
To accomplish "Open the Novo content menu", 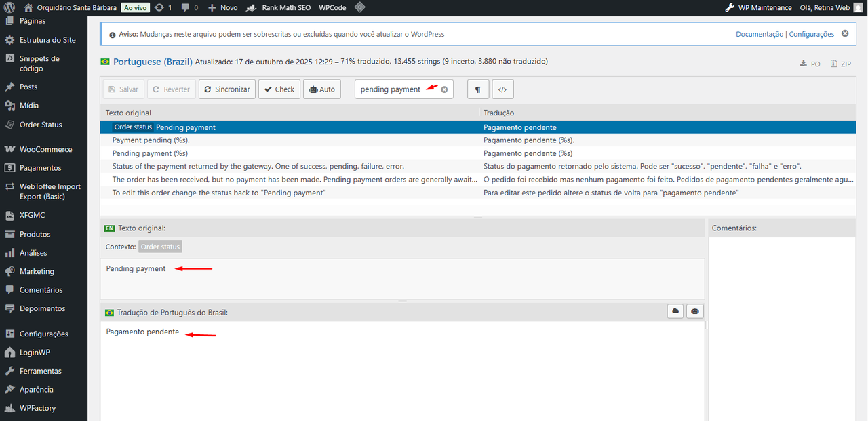I will (x=223, y=7).
